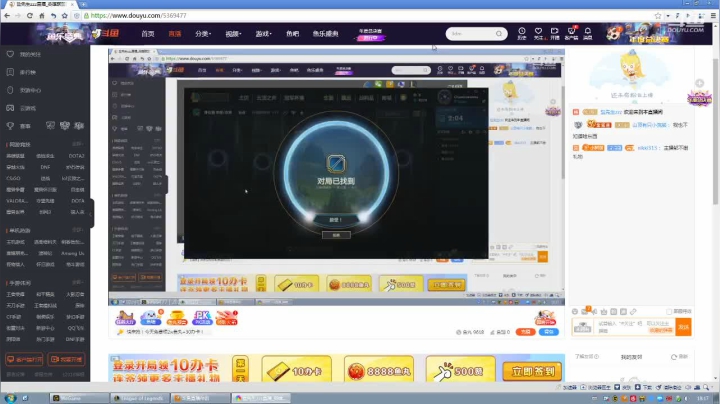This screenshot has width=720, height=404.
Task: Expand 全部 beside 网游竞技 section
Action: pyautogui.click(x=77, y=144)
